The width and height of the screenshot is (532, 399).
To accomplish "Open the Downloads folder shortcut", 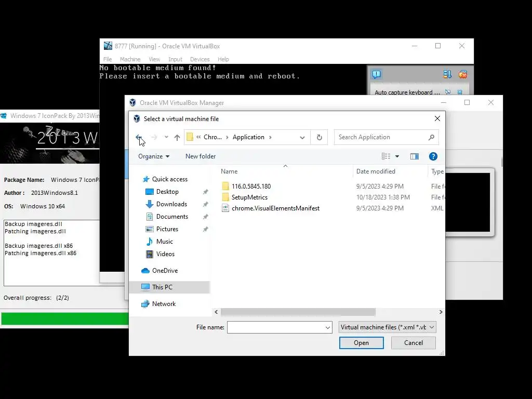I will [x=171, y=204].
